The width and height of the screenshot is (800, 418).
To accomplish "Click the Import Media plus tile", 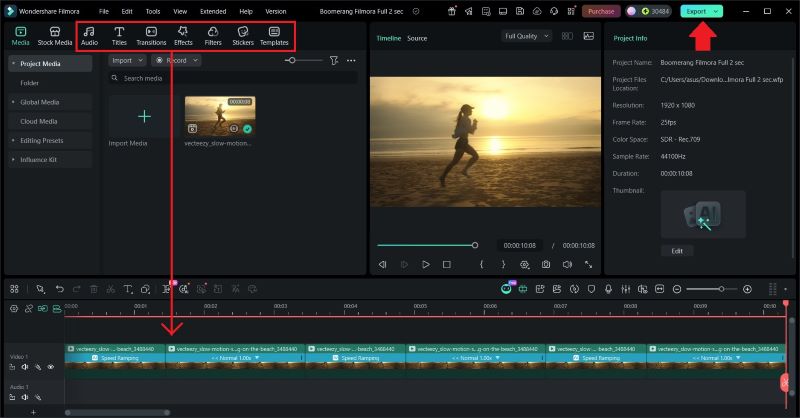I will [x=144, y=116].
